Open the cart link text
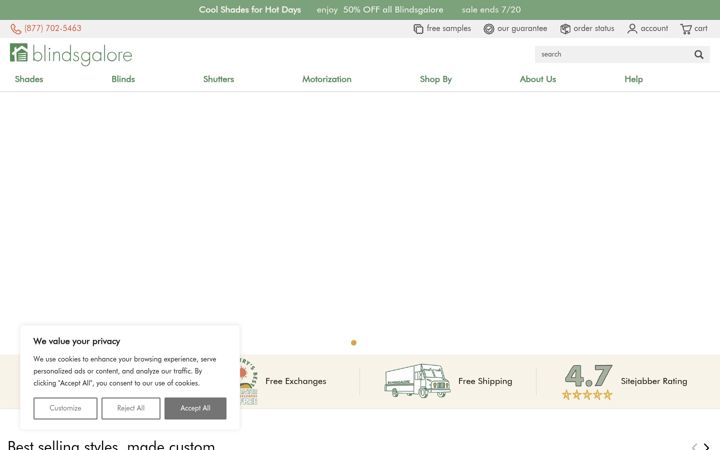 click(x=701, y=28)
